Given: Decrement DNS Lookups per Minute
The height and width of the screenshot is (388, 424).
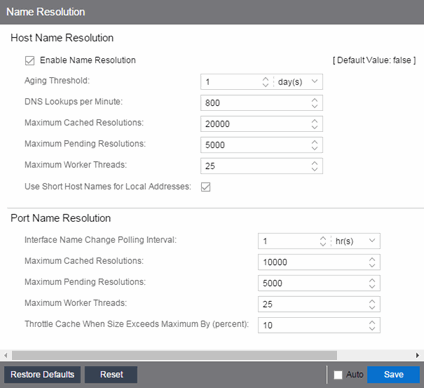Looking at the screenshot, I should 314,106.
